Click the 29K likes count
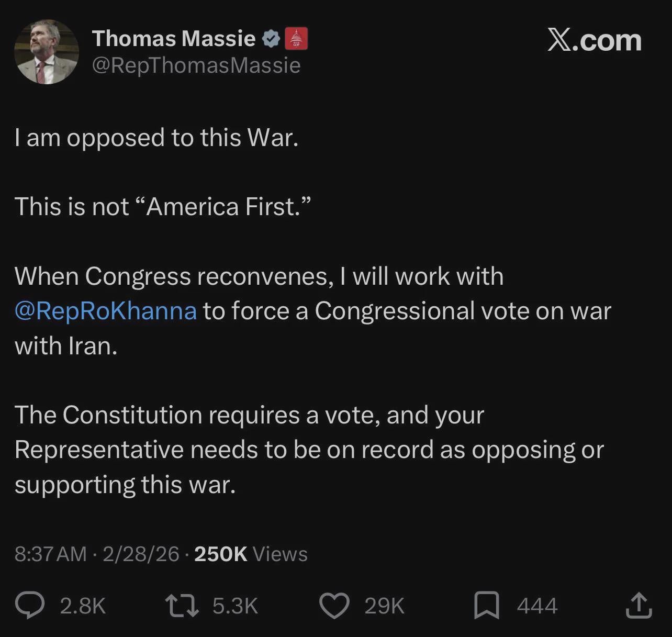Image resolution: width=672 pixels, height=637 pixels. pos(384,606)
